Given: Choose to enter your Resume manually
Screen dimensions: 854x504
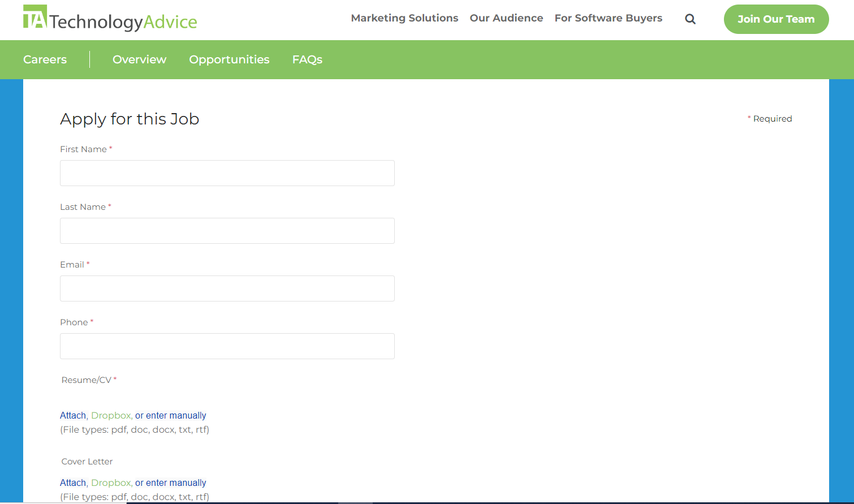Looking at the screenshot, I should point(171,415).
